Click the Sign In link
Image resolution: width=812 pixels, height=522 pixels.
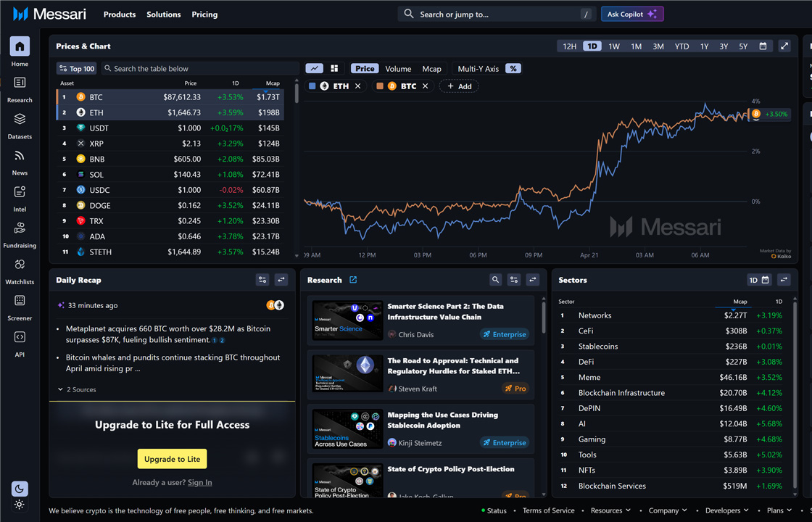click(x=199, y=482)
